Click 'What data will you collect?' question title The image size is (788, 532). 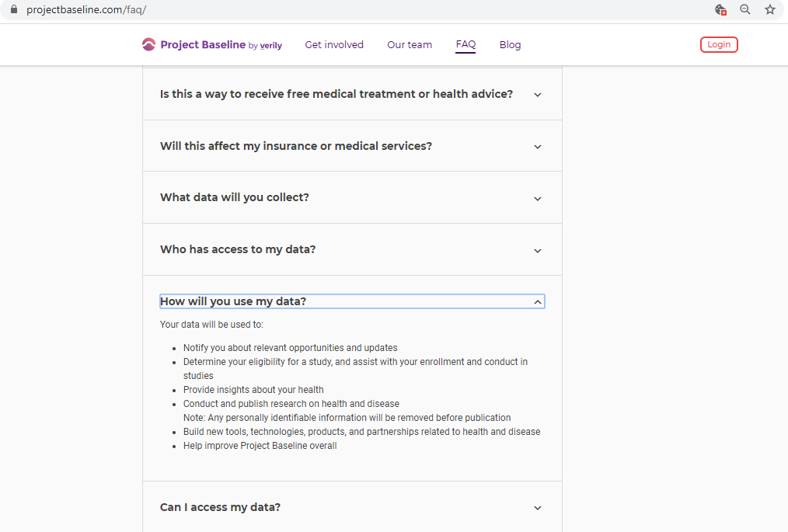(x=234, y=197)
